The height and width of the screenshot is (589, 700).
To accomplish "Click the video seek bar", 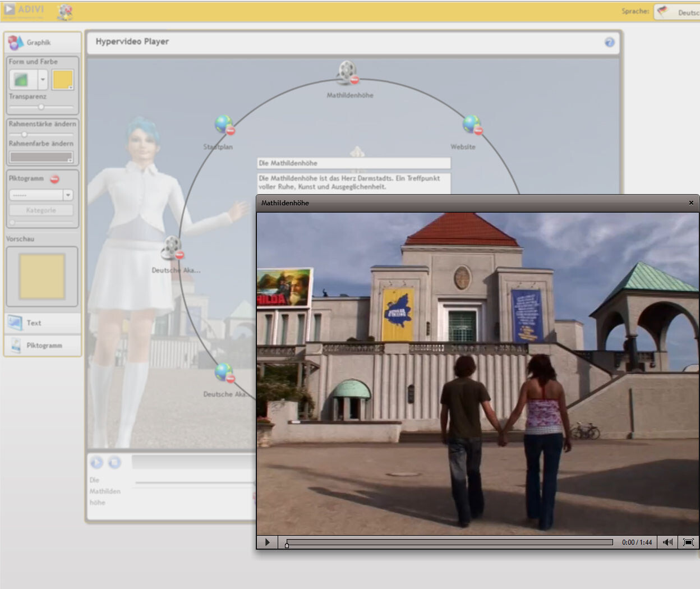I will pos(449,542).
